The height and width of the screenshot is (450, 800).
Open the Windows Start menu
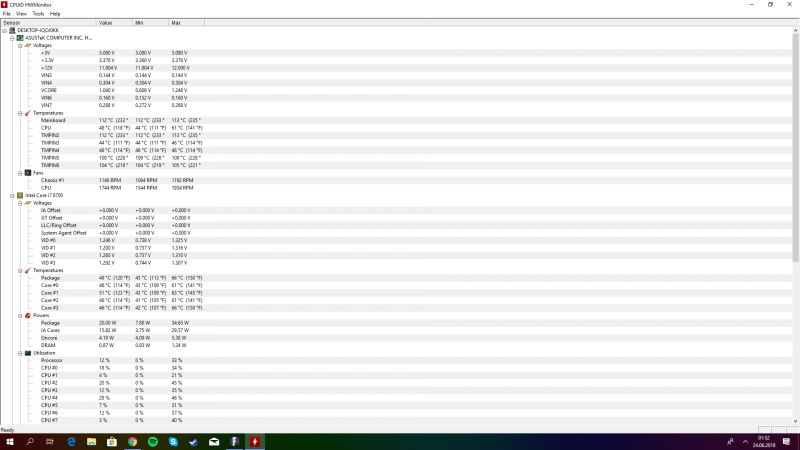(10, 442)
